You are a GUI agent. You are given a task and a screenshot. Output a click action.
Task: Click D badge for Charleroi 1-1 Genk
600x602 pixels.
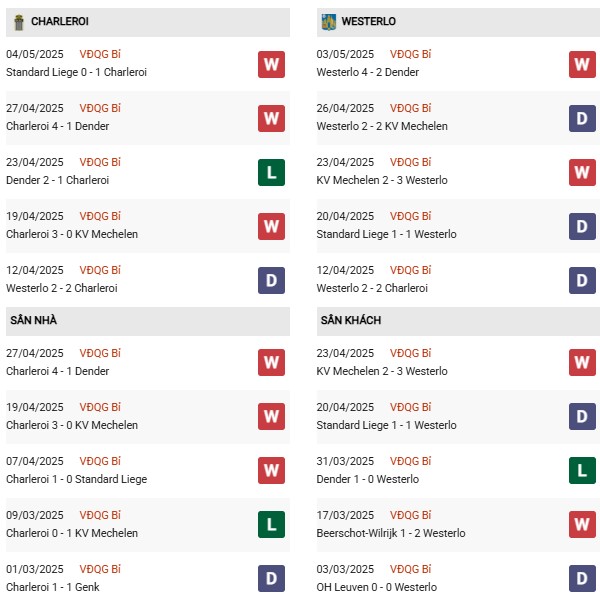(271, 578)
